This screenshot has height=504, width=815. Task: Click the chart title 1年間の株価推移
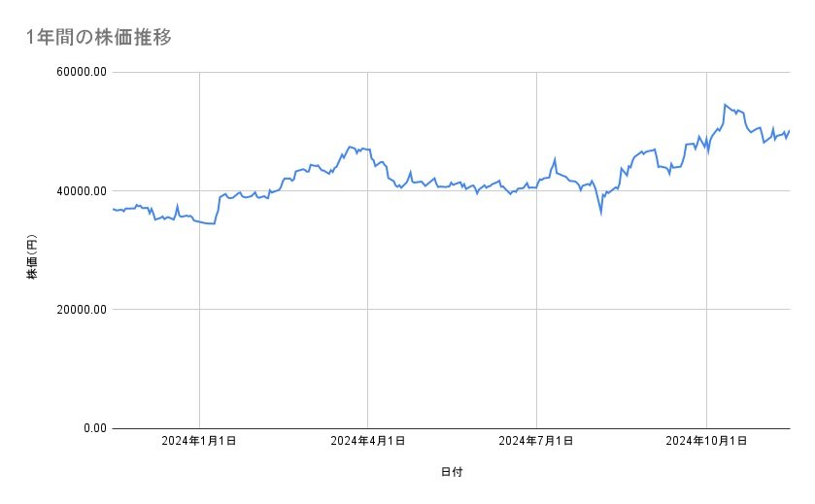tap(100, 37)
